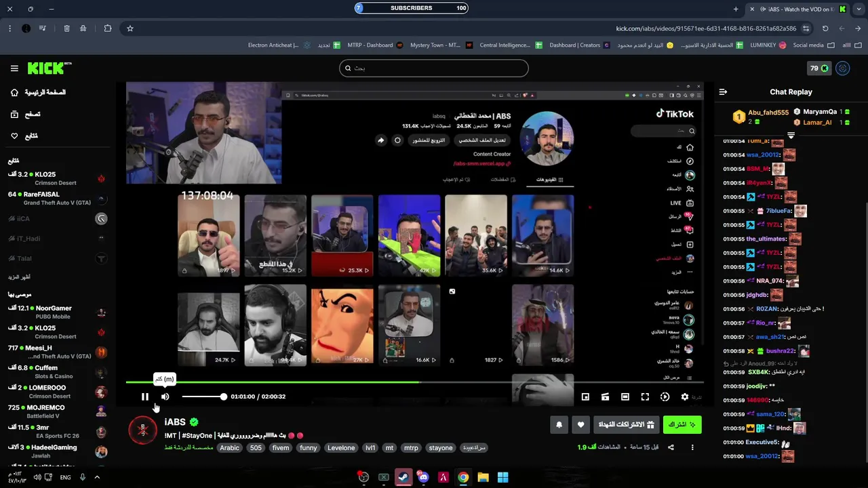Open the Windows Start menu
Image resolution: width=868 pixels, height=488 pixels.
click(502, 477)
